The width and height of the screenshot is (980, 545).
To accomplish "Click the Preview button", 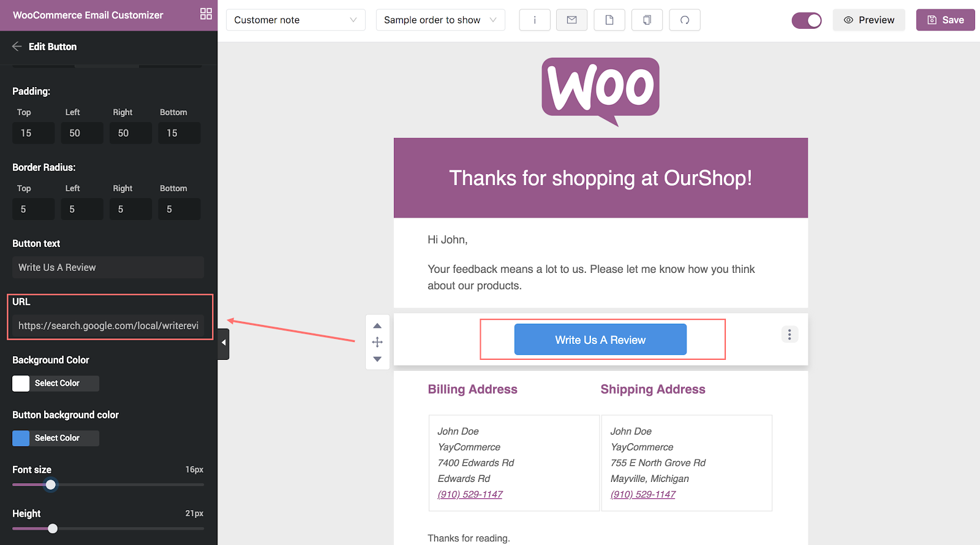I will click(869, 20).
